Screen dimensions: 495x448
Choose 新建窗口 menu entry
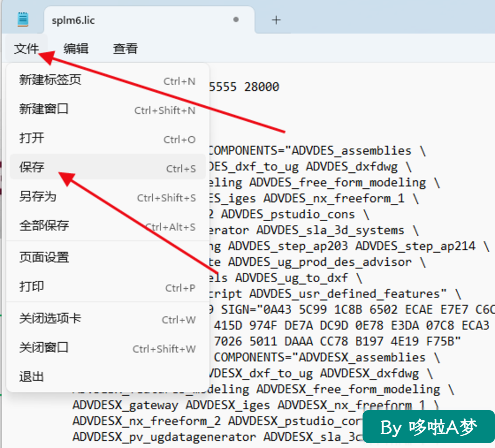pos(108,109)
